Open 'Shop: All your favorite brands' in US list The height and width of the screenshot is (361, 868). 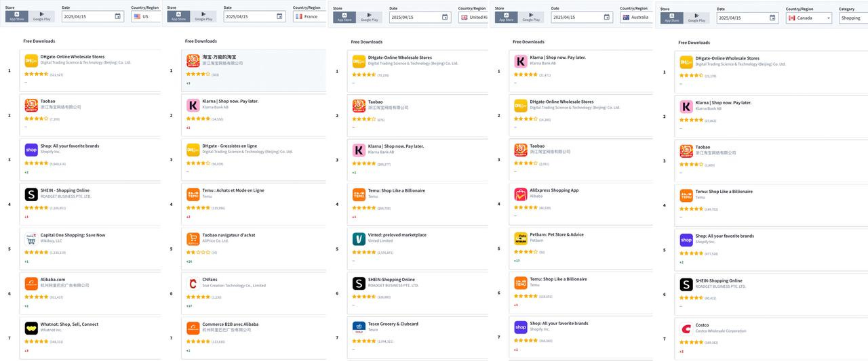70,146
